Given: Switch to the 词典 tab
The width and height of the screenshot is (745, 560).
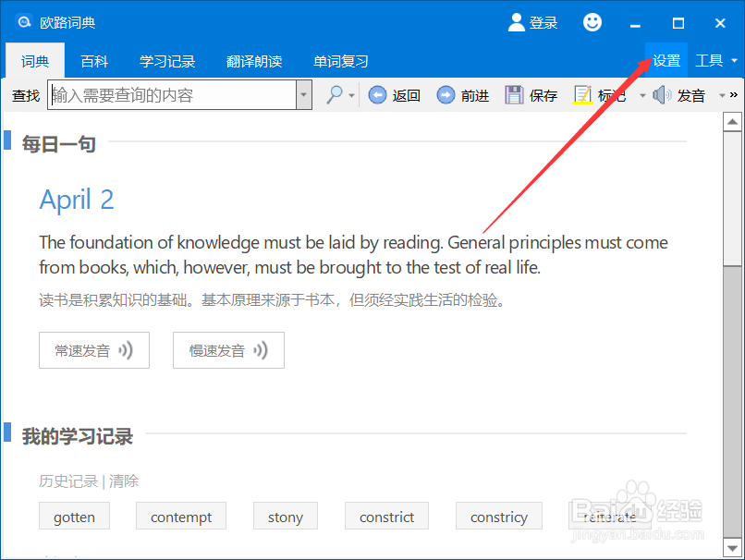Looking at the screenshot, I should click(x=35, y=61).
